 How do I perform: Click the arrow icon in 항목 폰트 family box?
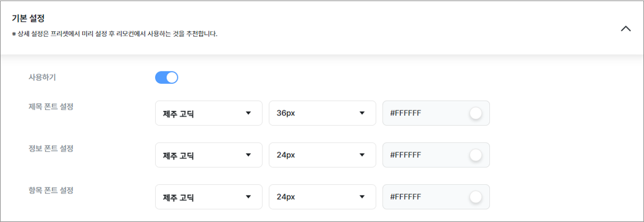point(248,197)
